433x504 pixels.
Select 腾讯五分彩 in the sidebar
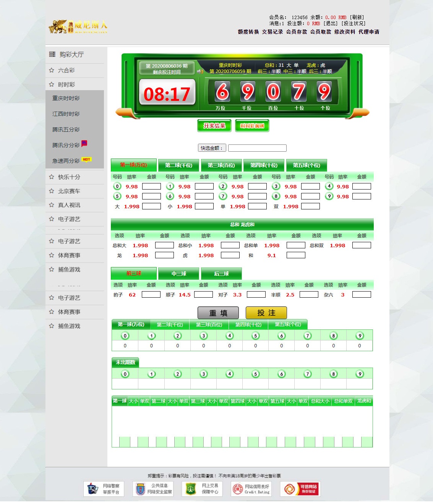click(x=66, y=130)
